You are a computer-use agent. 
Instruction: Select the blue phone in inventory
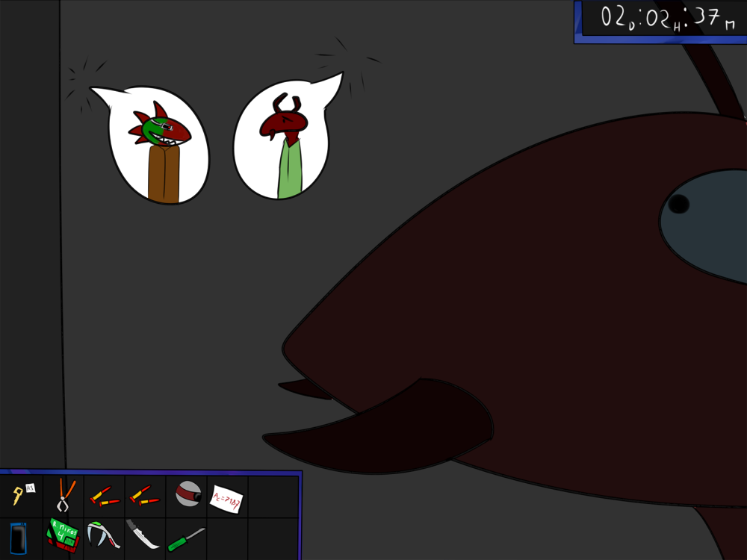click(19, 538)
